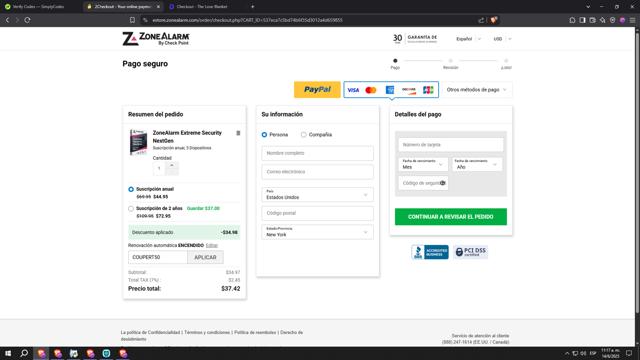Select the Visa card icon

353,90
